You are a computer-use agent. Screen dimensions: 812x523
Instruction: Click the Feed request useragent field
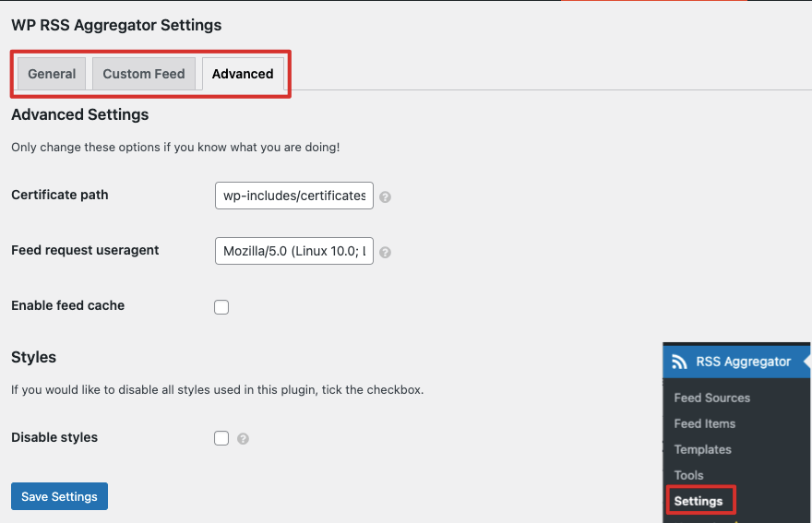(294, 251)
